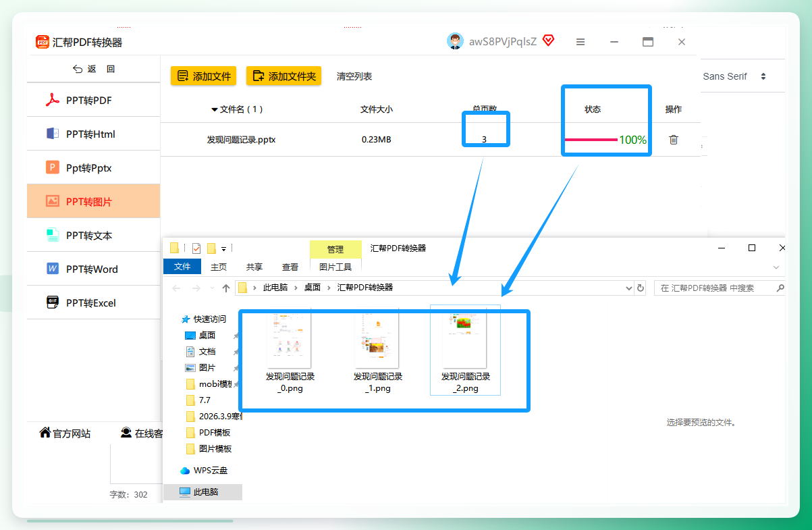Select thumbnail 发现问题记录_1.png
Viewport: 812px width, 530px height.
[378, 351]
